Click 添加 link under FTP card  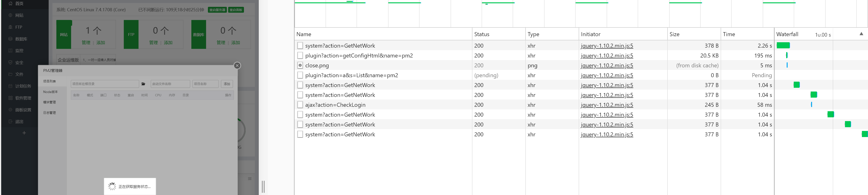coord(168,43)
